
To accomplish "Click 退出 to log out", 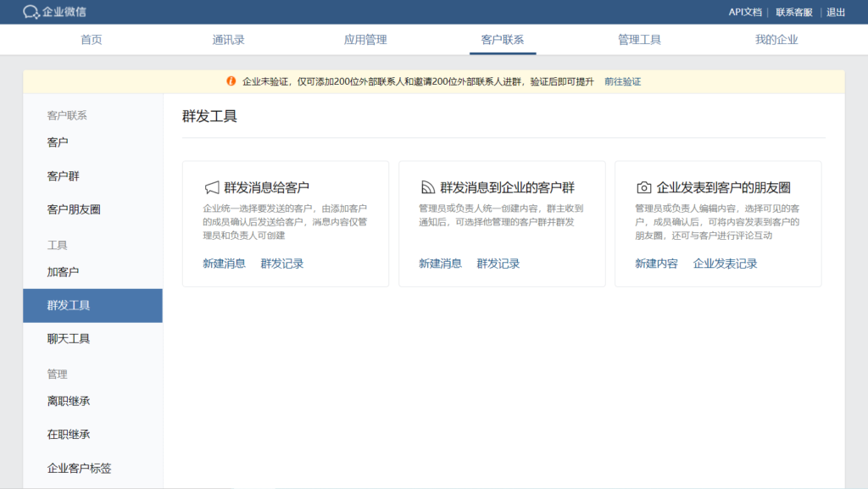I will (x=836, y=12).
